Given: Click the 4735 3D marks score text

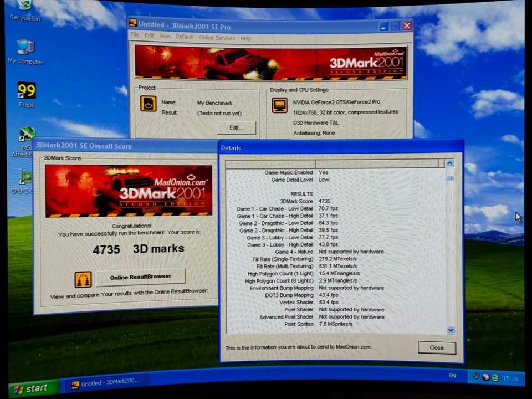Looking at the screenshot, I should [139, 249].
